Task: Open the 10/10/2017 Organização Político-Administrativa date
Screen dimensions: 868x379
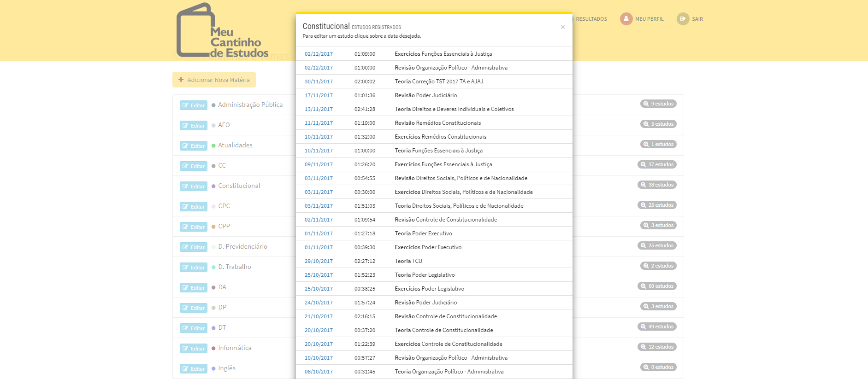Action: point(319,358)
